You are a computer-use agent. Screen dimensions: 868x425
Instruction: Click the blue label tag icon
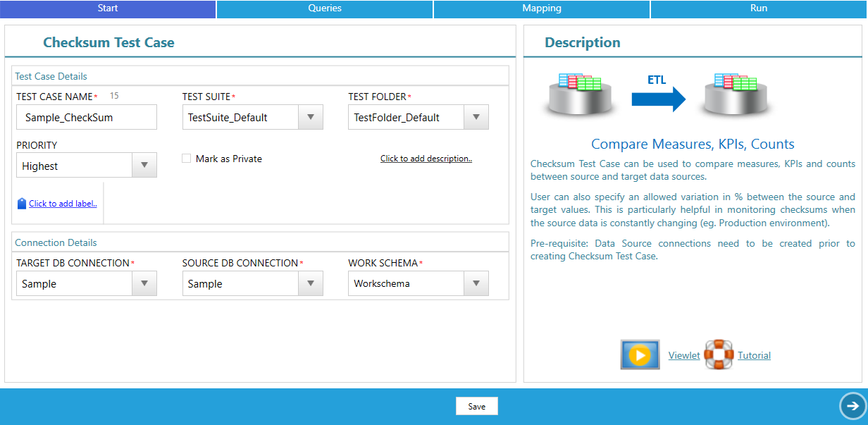pyautogui.click(x=22, y=204)
